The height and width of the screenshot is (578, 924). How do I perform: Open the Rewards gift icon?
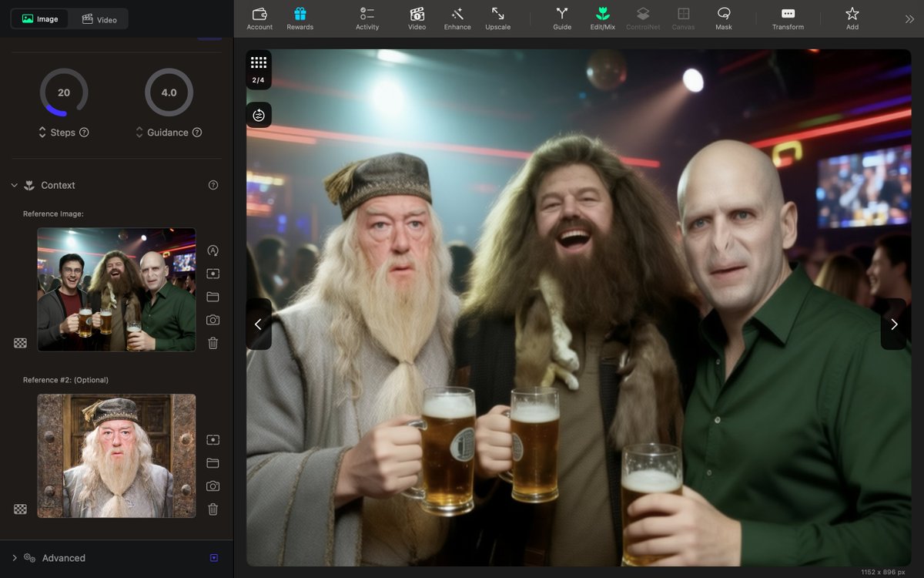tap(300, 18)
